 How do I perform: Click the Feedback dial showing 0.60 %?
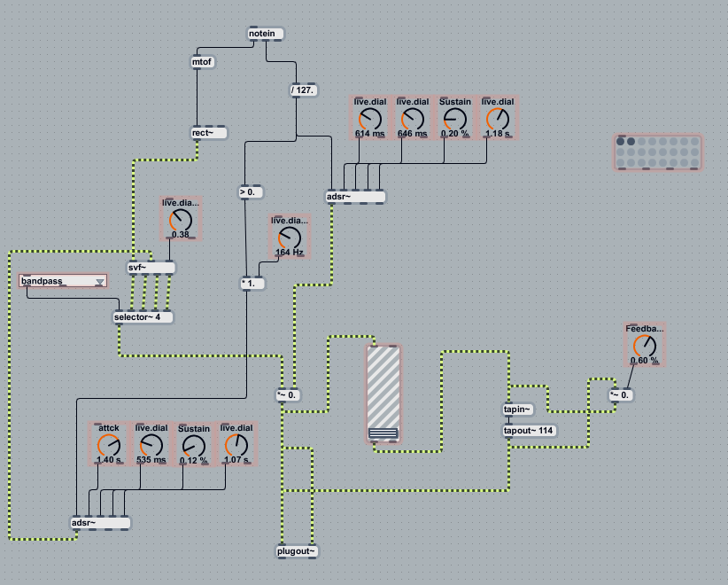pyautogui.click(x=645, y=346)
